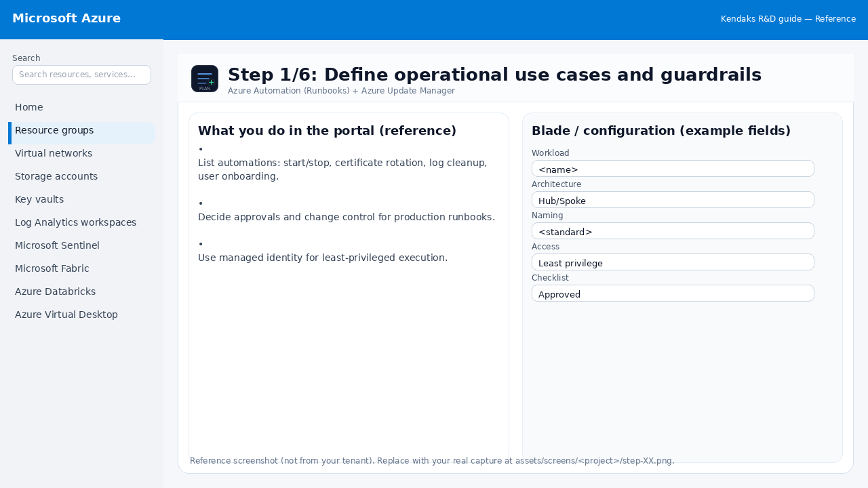Viewport: 868px width, 488px height.
Task: Open Virtual networks from the sidebar
Action: (x=81, y=153)
